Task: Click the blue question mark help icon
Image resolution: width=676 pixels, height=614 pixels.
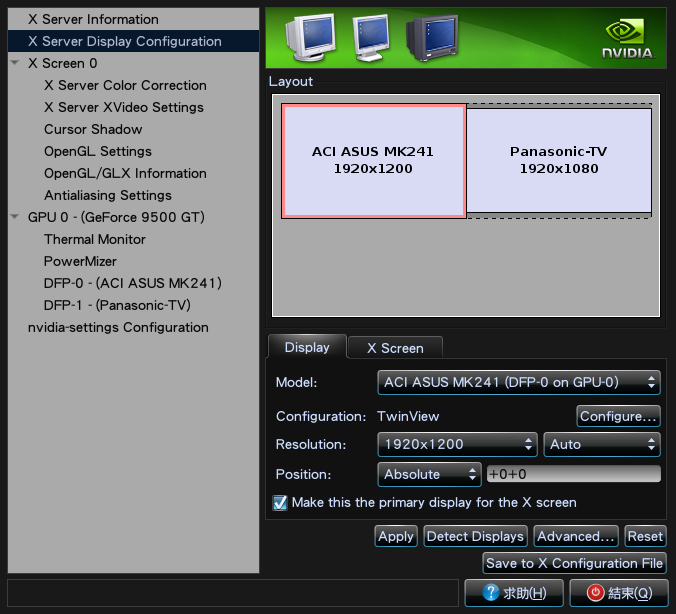Action: coord(491,592)
